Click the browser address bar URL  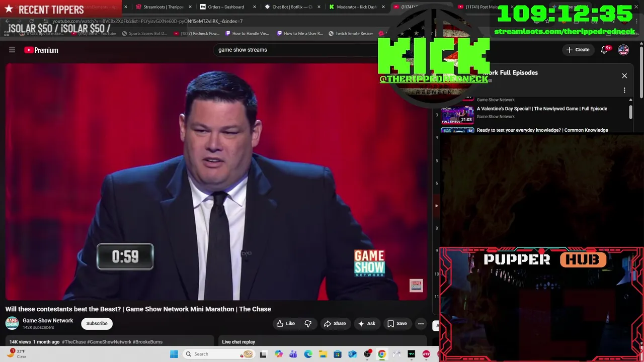pyautogui.click(x=147, y=21)
